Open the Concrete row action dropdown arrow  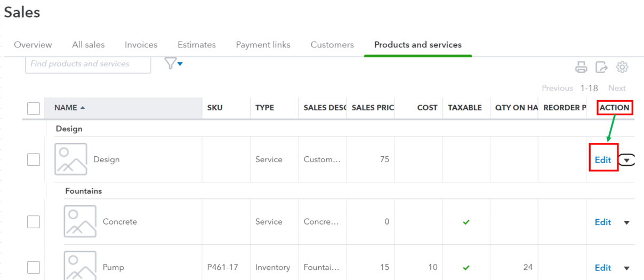pos(627,222)
